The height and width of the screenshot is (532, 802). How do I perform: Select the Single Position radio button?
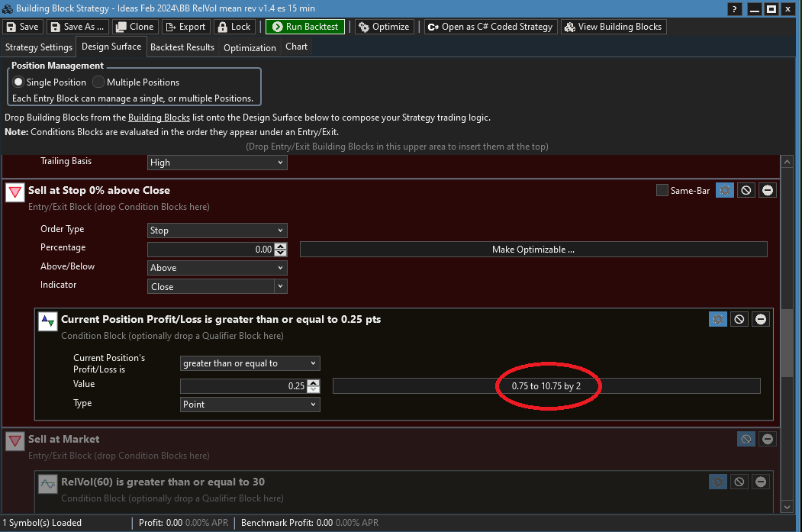click(19, 82)
